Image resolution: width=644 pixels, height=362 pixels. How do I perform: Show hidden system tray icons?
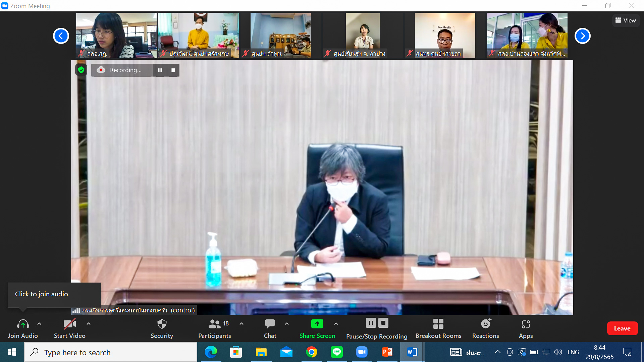[498, 352]
